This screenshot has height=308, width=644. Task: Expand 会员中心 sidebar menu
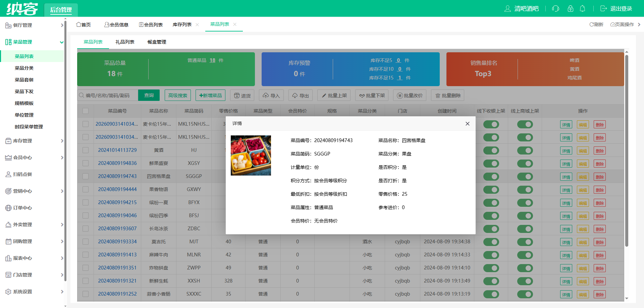tap(33, 158)
